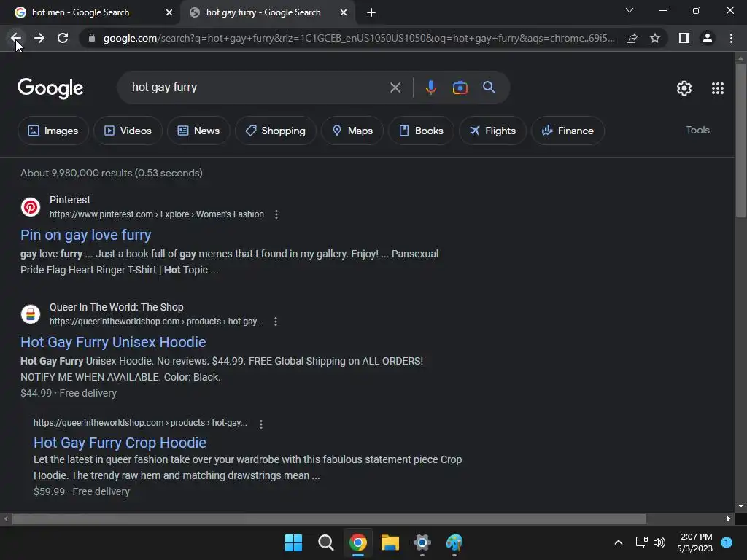Filter results by Shopping
This screenshot has width=747, height=560.
pyautogui.click(x=275, y=131)
